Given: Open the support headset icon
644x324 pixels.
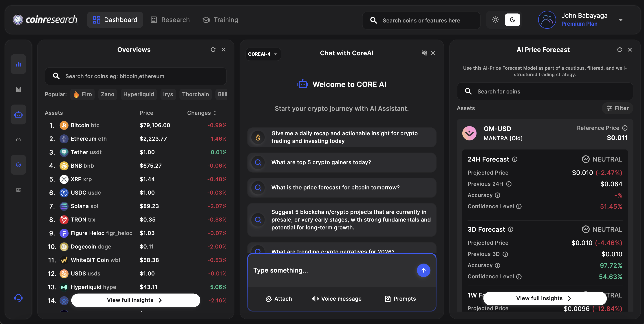Looking at the screenshot, I should (18, 298).
